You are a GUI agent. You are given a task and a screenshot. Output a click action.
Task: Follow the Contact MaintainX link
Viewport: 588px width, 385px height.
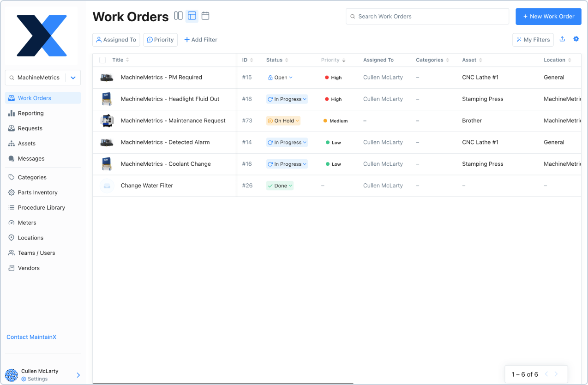[31, 337]
